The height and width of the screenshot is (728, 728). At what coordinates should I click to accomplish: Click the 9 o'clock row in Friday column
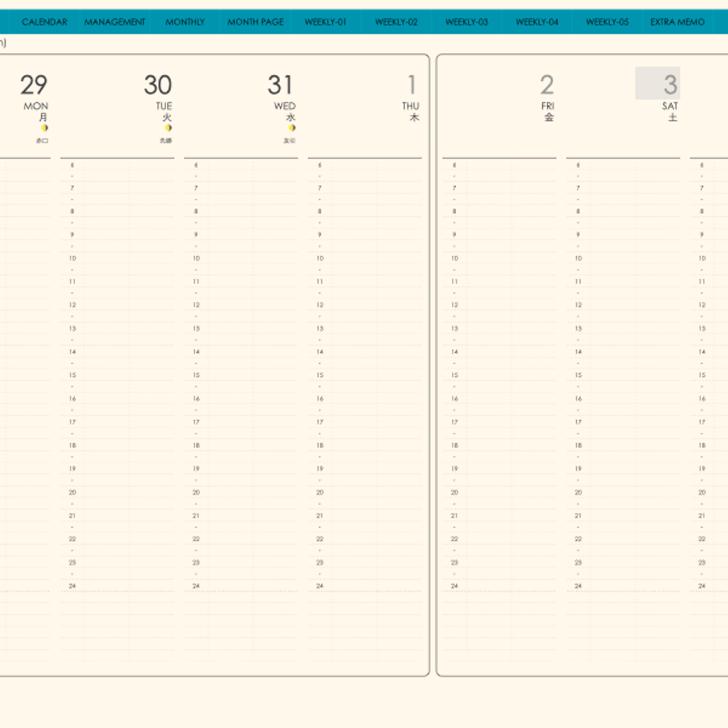coord(499,235)
